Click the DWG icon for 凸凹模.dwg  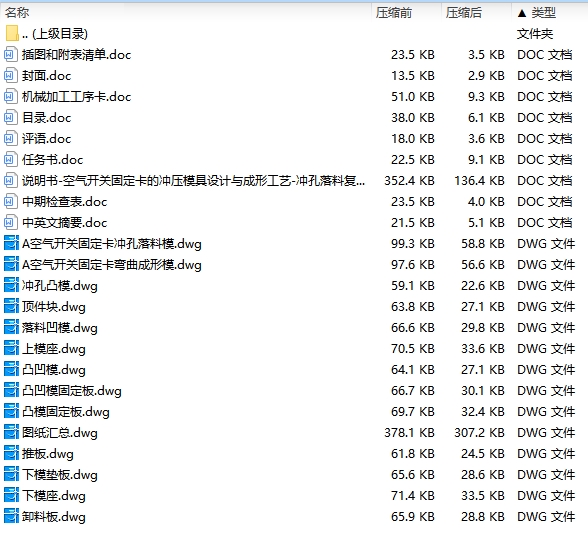point(11,369)
